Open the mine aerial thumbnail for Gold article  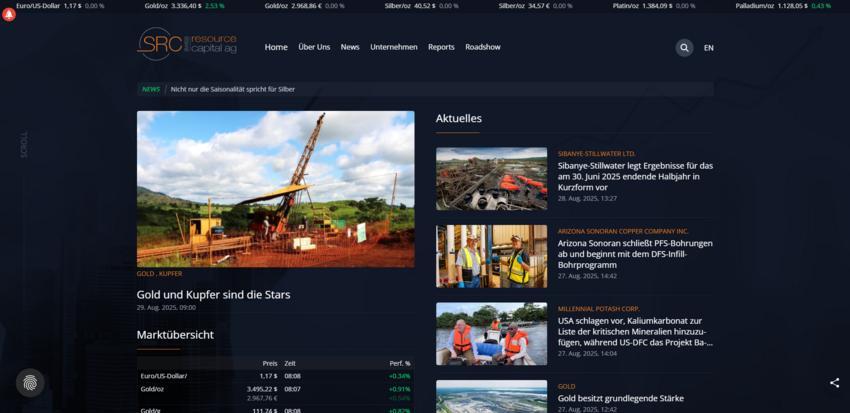[x=491, y=396]
